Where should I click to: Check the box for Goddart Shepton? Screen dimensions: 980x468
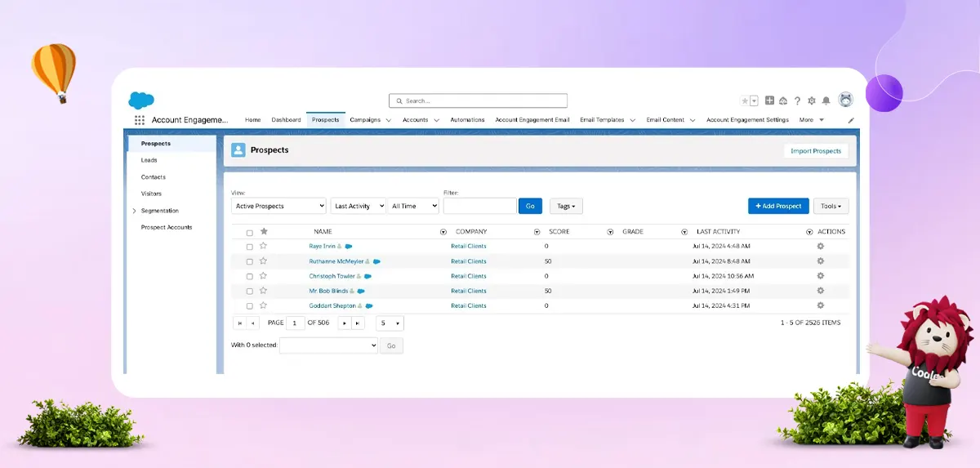click(250, 306)
